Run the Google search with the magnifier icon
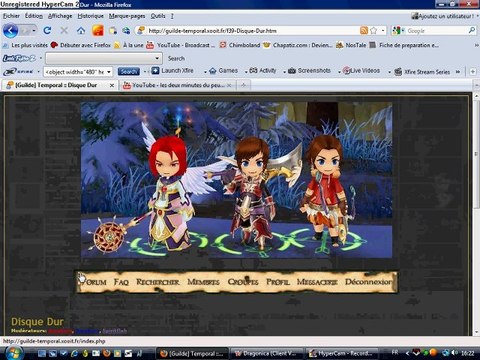The image size is (480, 360). pyautogui.click(x=472, y=31)
